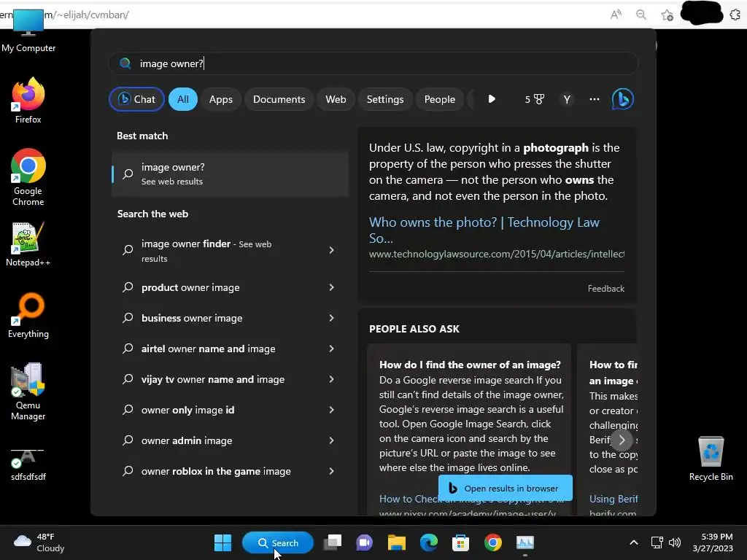Expand the 'owner admin image' suggestion arrow
747x560 pixels.
coord(332,440)
